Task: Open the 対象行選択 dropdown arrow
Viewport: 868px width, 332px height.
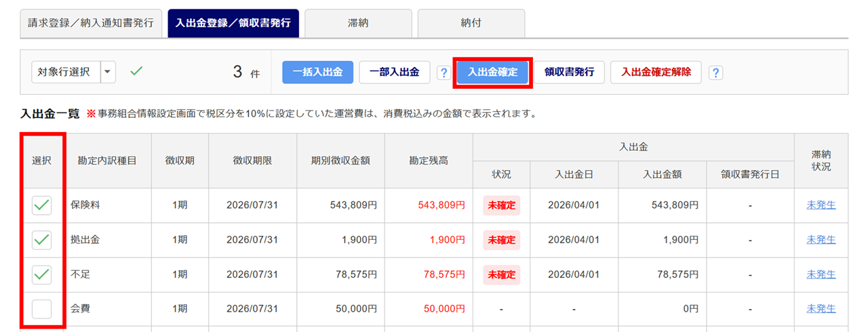Action: pyautogui.click(x=108, y=72)
